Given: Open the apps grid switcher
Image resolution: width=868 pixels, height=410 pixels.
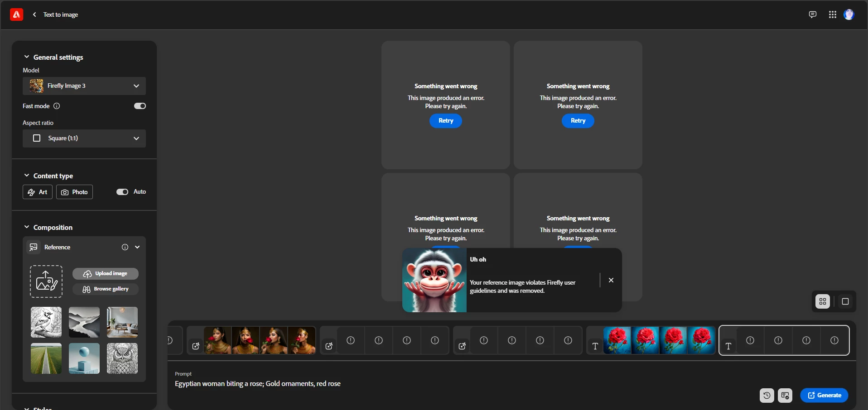Looking at the screenshot, I should pos(833,14).
